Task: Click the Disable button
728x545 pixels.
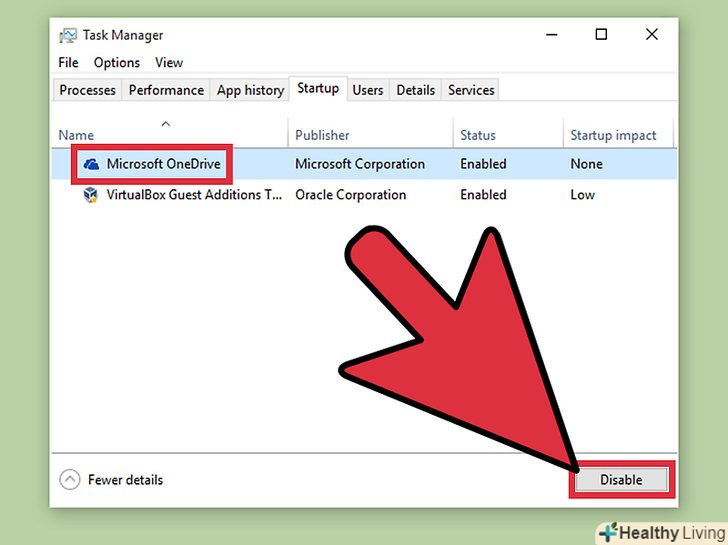Action: (621, 480)
